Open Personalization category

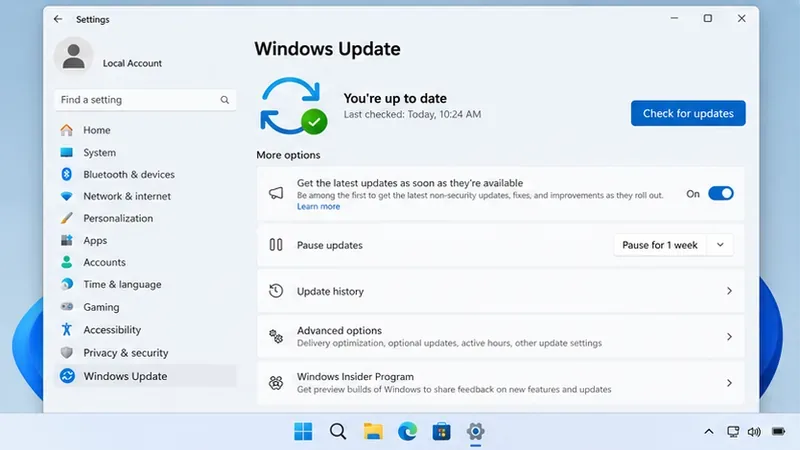[118, 218]
